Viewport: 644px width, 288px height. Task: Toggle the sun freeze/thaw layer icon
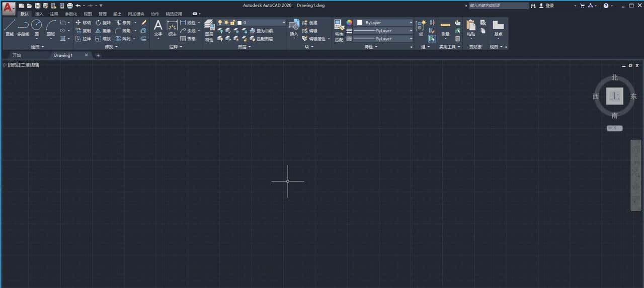[x=226, y=23]
